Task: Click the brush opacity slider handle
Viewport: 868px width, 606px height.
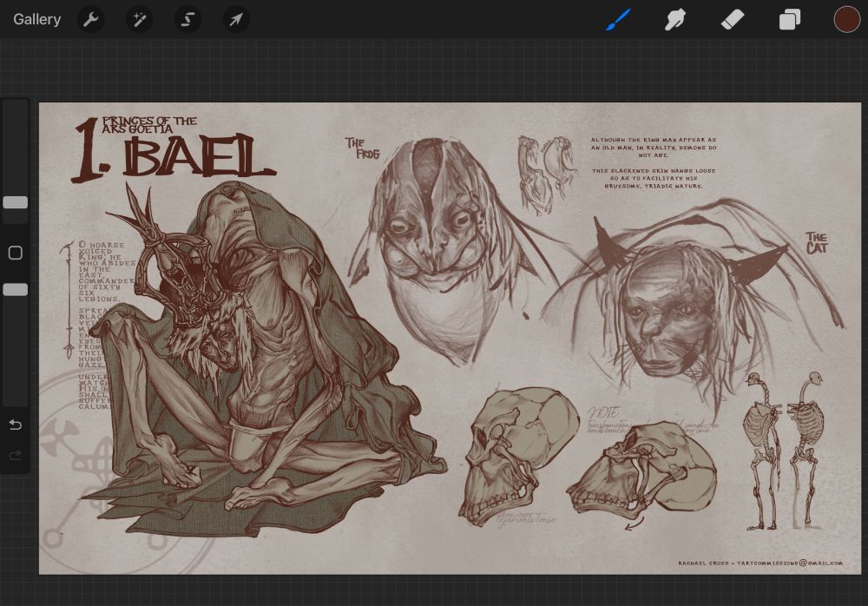Action: [16, 289]
